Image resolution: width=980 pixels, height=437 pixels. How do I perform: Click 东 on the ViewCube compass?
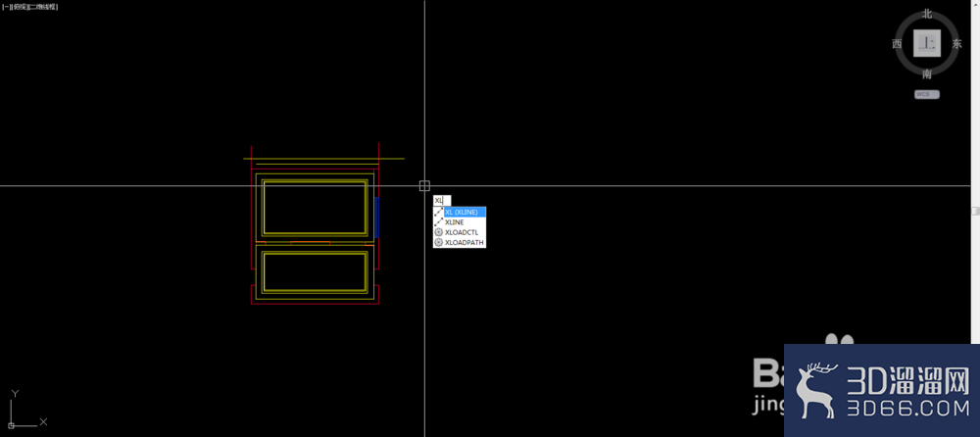click(956, 44)
